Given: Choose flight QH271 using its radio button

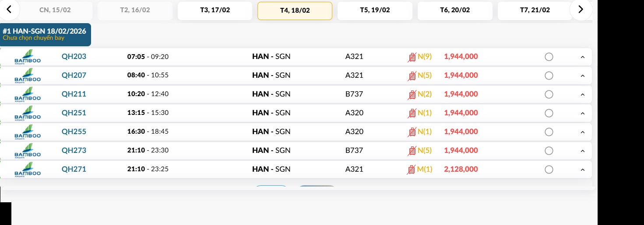Looking at the screenshot, I should click(549, 170).
